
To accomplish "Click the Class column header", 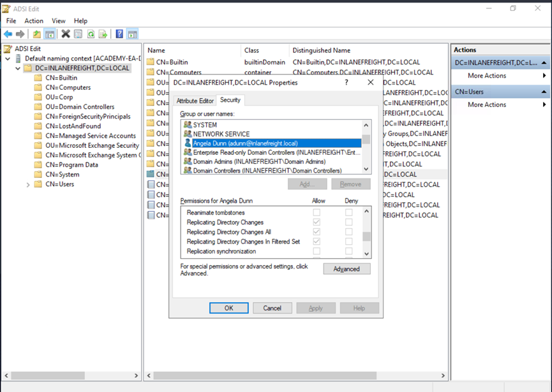I will tap(265, 50).
